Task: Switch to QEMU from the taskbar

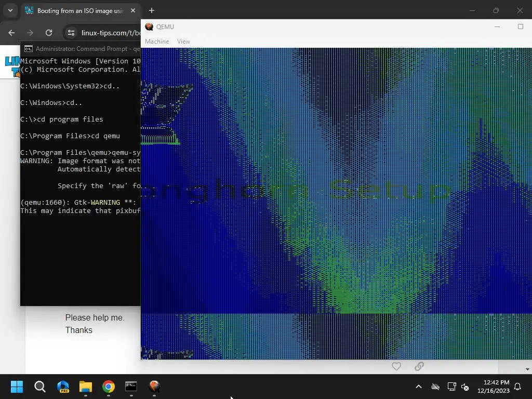Action: coord(154,387)
